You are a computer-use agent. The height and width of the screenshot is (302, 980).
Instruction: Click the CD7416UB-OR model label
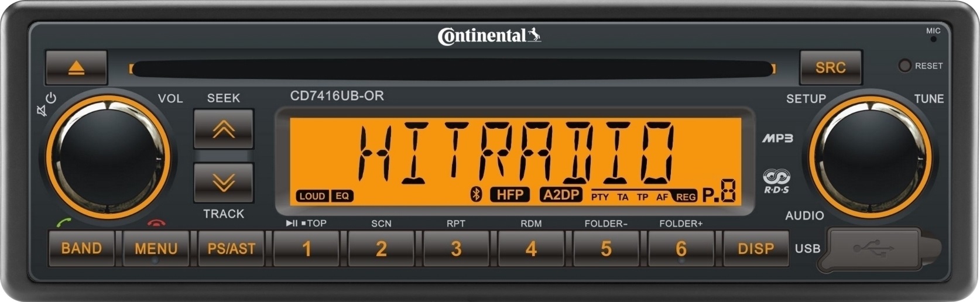[337, 96]
